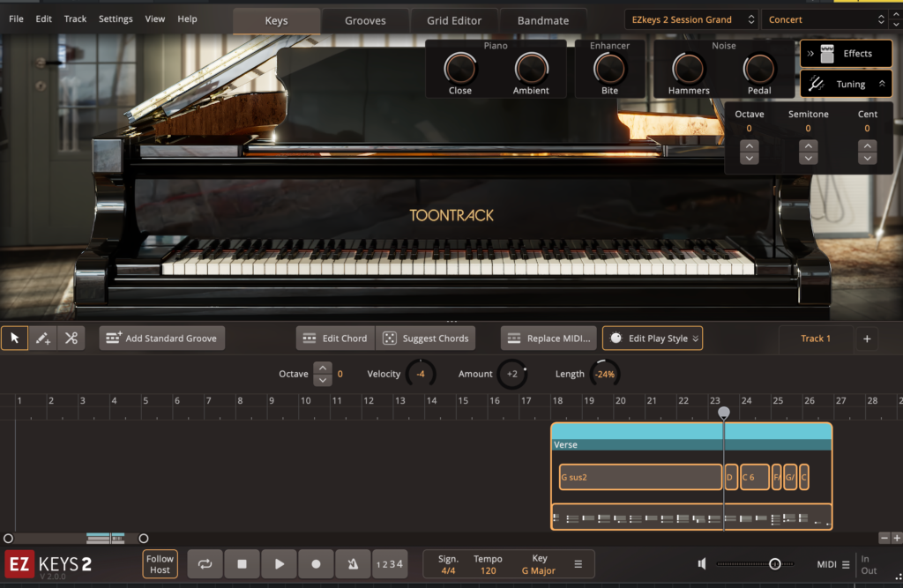The image size is (903, 588).
Task: Click Suggest Chords
Action: [426, 338]
